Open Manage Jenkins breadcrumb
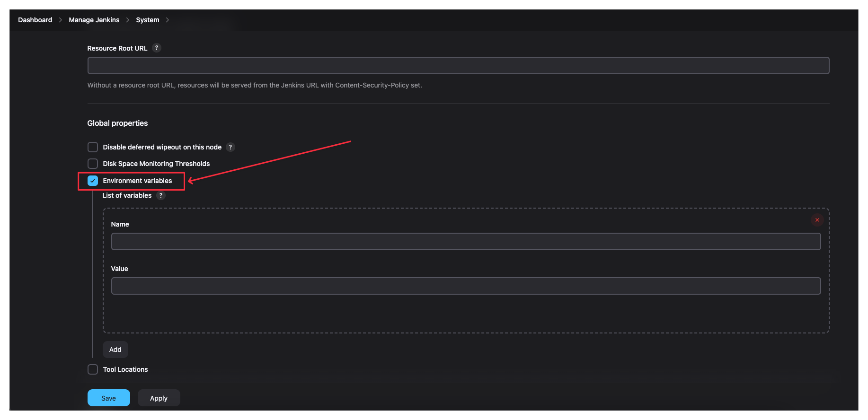The width and height of the screenshot is (868, 420). coord(94,20)
